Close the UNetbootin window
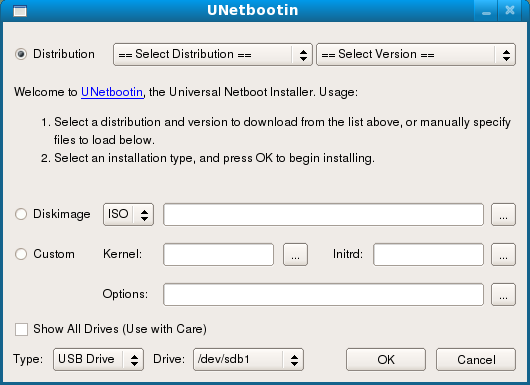The image size is (530, 385). pyautogui.click(x=510, y=10)
